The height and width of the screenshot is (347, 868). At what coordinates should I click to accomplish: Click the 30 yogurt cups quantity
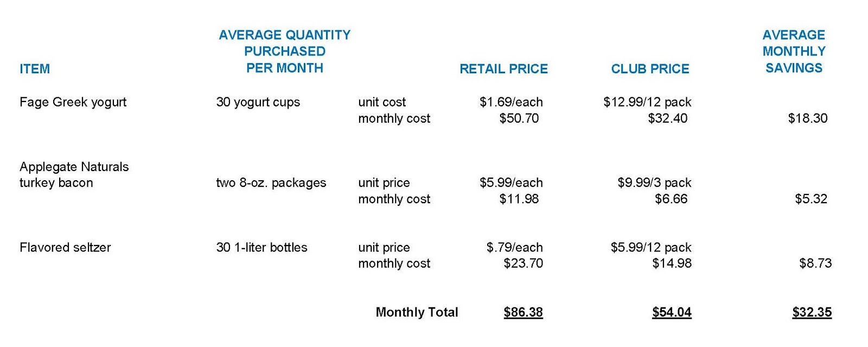[x=258, y=102]
